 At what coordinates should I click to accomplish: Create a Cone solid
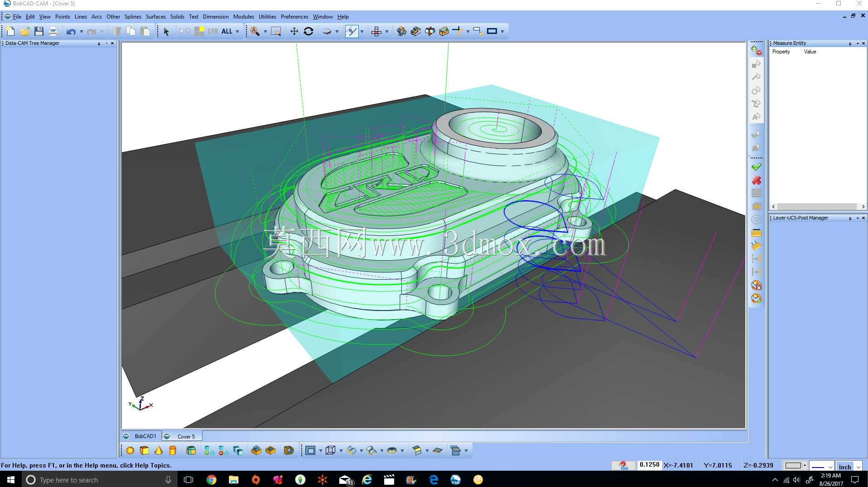(x=158, y=450)
